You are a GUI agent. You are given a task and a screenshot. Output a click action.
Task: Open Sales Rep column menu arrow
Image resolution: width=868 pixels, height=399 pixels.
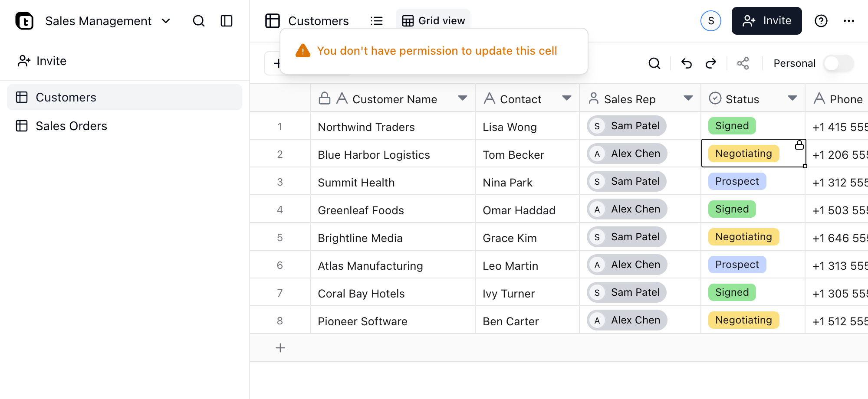(688, 98)
